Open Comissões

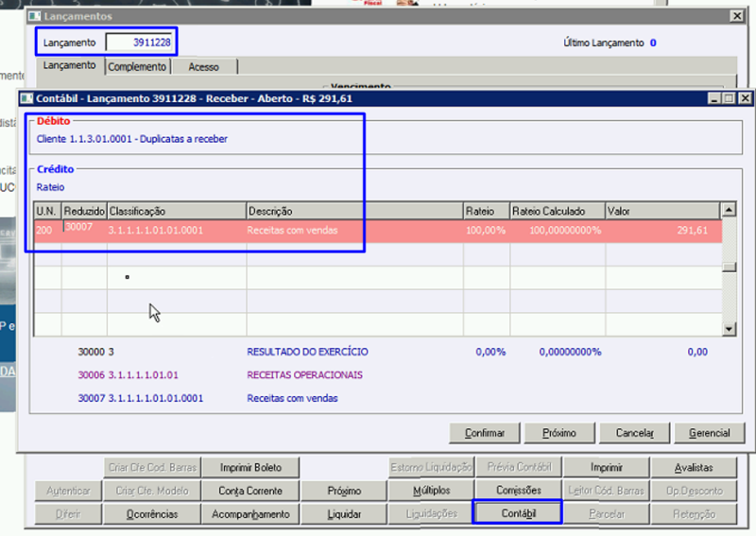pyautogui.click(x=519, y=491)
